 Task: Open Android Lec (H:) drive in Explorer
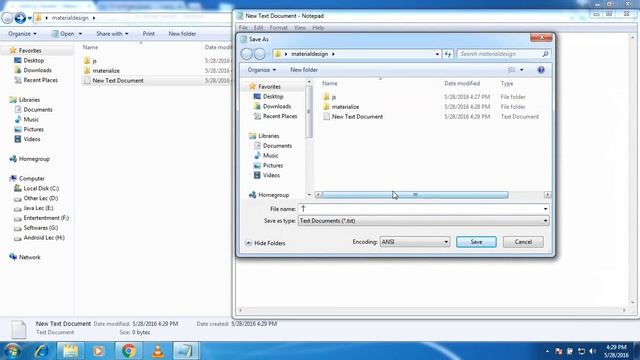(44, 237)
